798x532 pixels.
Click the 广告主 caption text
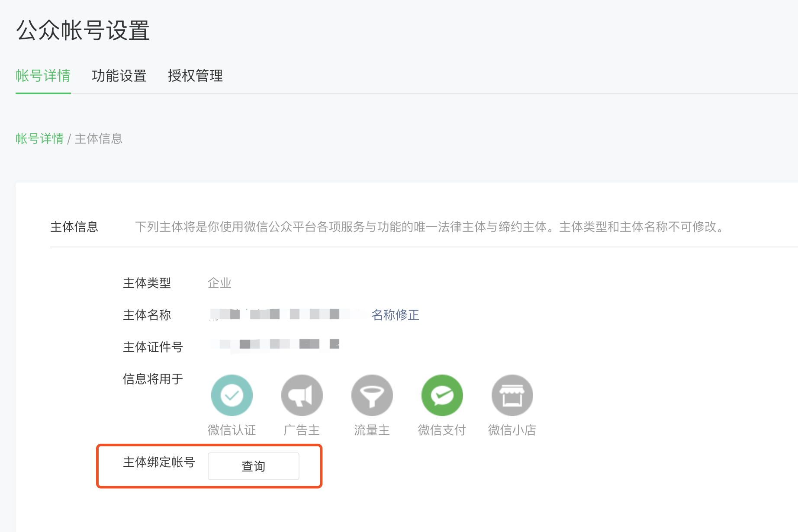tap(302, 430)
